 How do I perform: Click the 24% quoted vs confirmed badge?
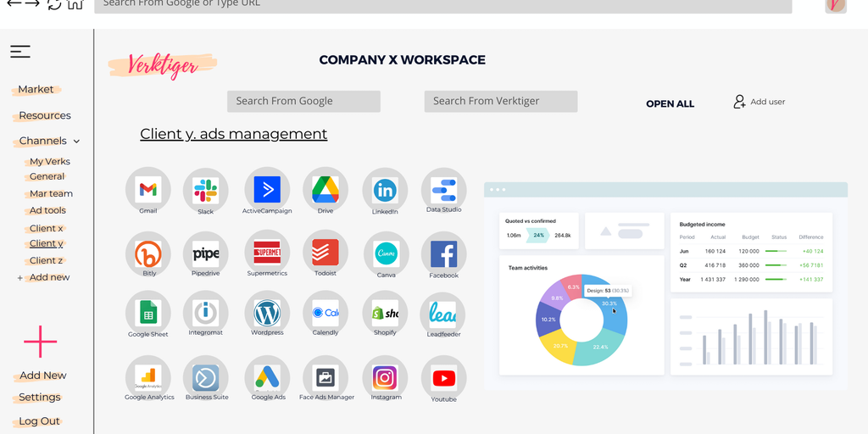537,236
